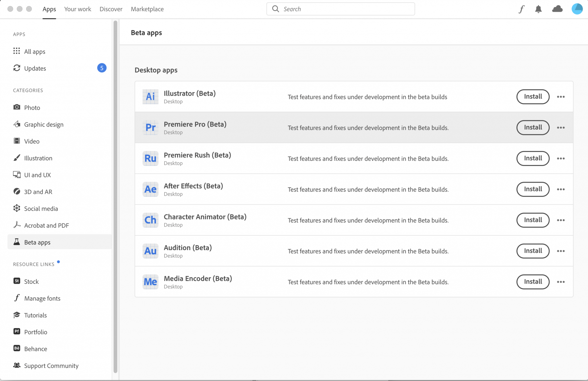Select the 3D and AR category
The height and width of the screenshot is (381, 588).
[38, 192]
